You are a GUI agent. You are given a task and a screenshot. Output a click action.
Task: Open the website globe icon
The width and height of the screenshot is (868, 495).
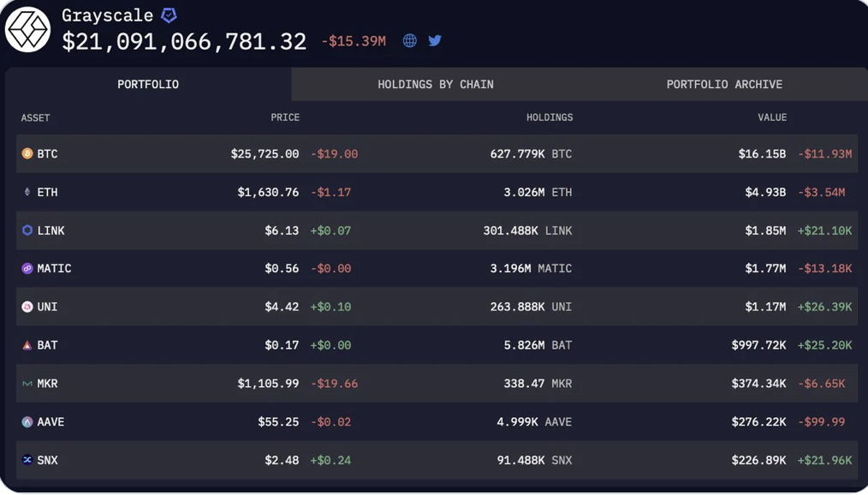(410, 40)
